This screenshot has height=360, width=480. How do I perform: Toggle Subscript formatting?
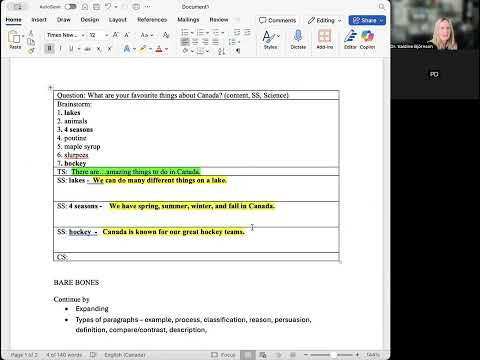click(x=99, y=49)
